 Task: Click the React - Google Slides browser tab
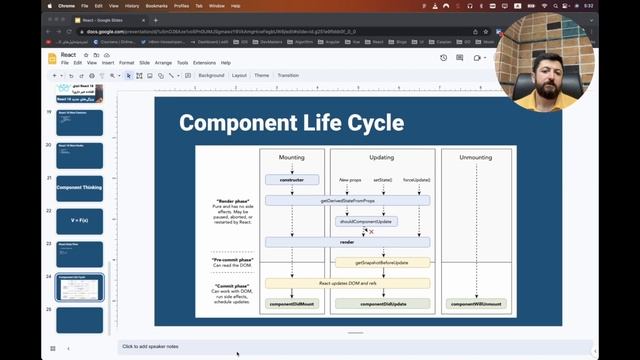110,20
